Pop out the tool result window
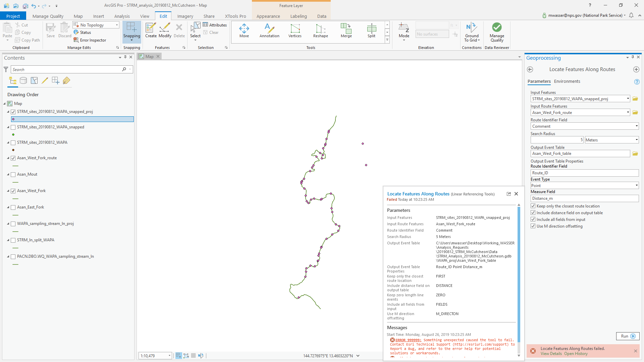 pos(508,194)
